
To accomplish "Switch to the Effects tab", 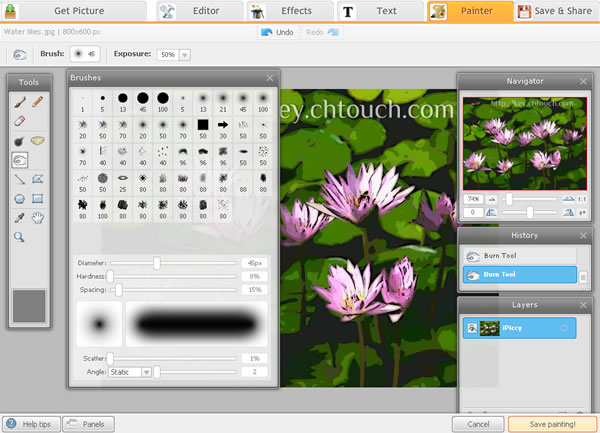I will (x=285, y=12).
